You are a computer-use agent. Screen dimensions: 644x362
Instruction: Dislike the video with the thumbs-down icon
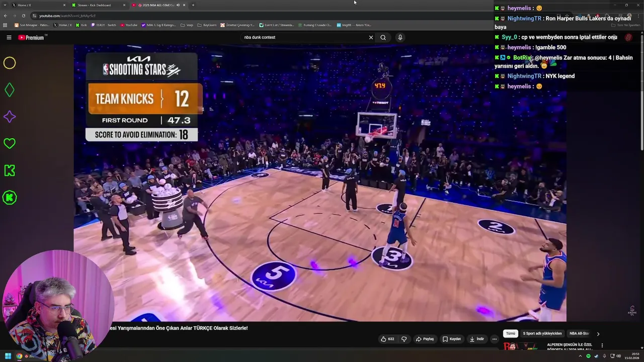(x=404, y=339)
